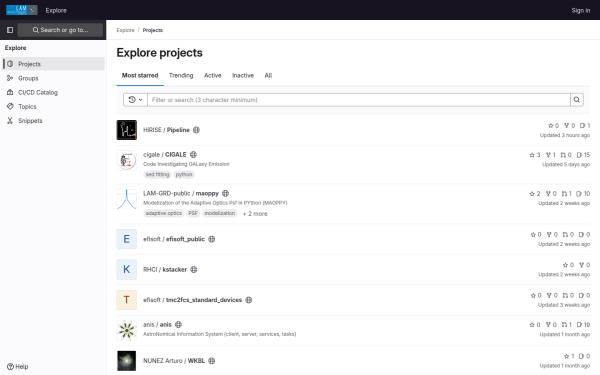The image size is (600, 375).
Task: Click the LAM logo in the top bar
Action: tap(21, 10)
